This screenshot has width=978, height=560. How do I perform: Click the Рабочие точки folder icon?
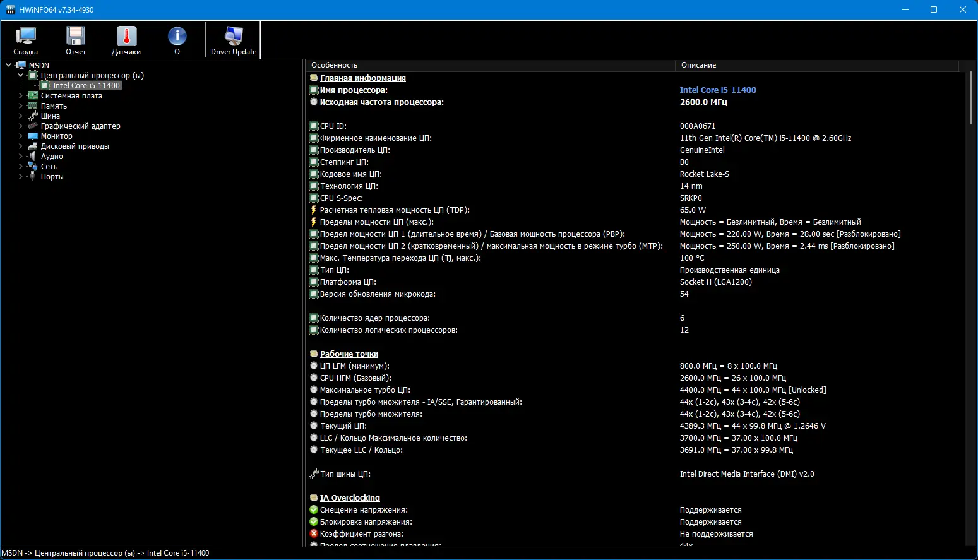coord(314,354)
